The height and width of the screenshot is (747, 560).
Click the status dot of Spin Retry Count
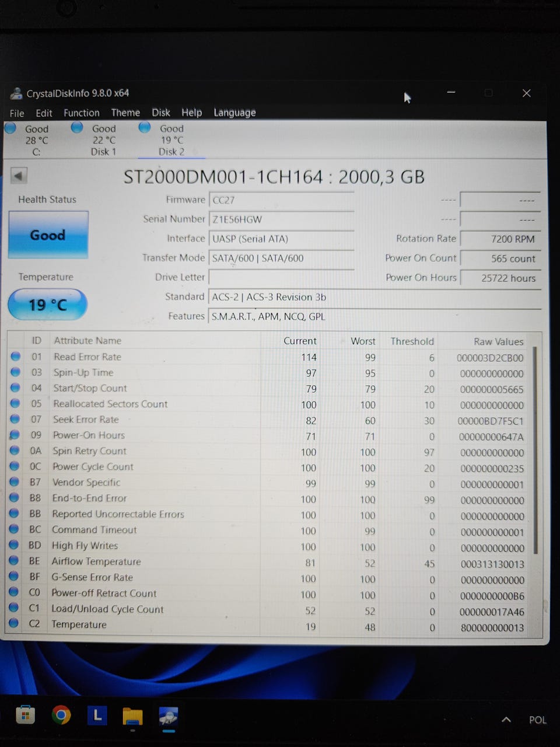pyautogui.click(x=15, y=451)
